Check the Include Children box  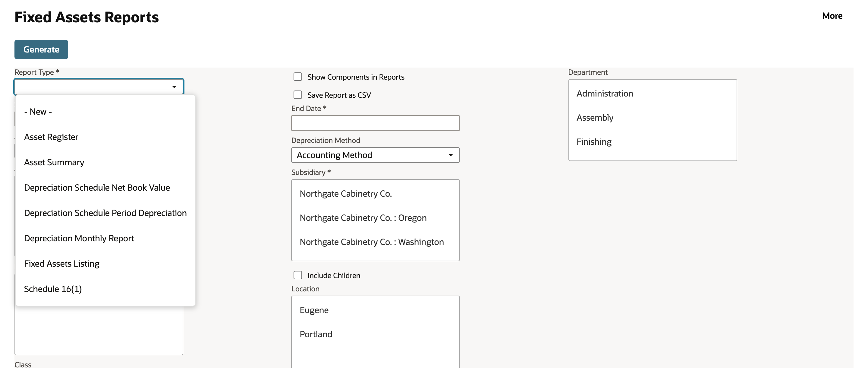tap(297, 275)
